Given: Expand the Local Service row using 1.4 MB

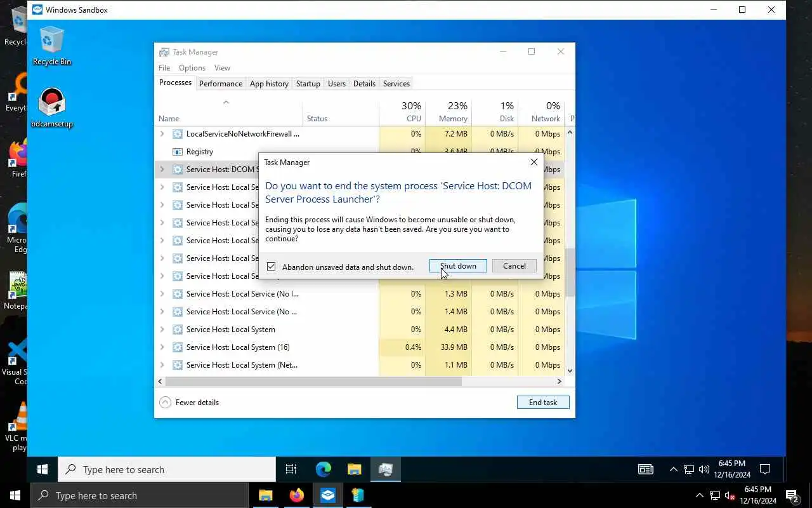Looking at the screenshot, I should [x=162, y=312].
